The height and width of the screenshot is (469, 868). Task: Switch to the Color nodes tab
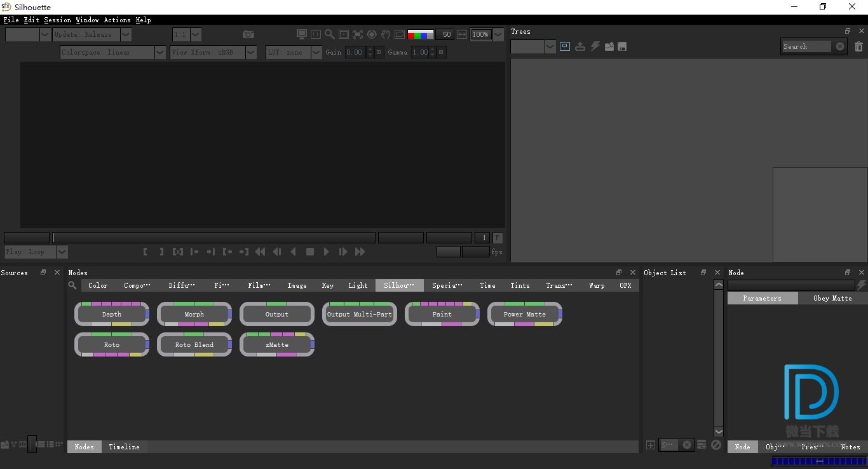[98, 285]
